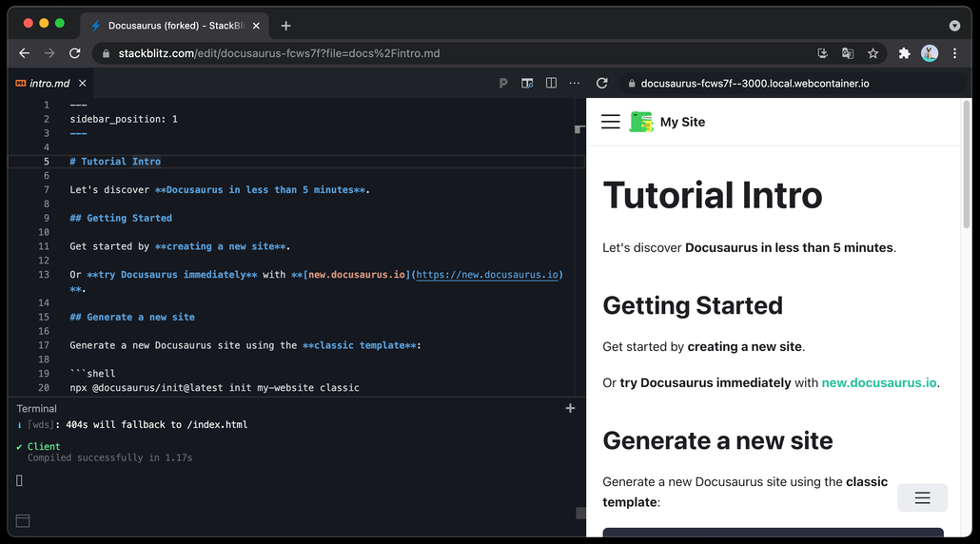Click the Docusaurus dinosaur logo
This screenshot has height=544, width=980.
coord(640,122)
